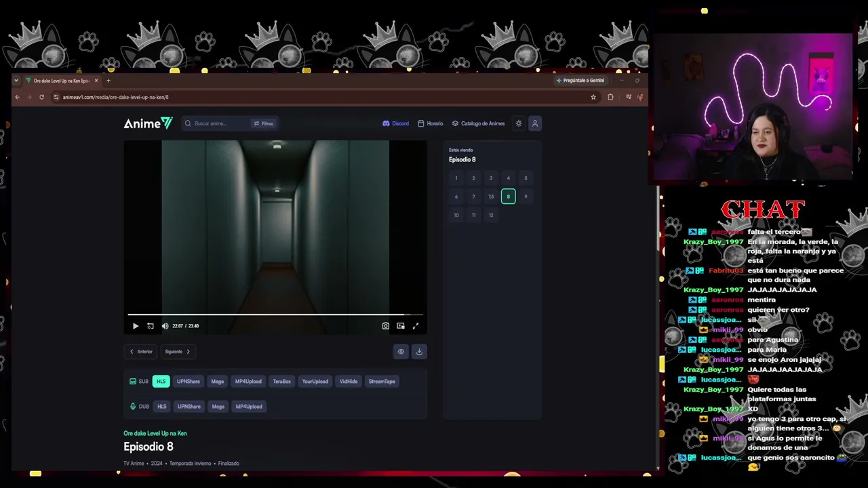Open Catalogo de Animes
868x488 pixels.
(479, 123)
